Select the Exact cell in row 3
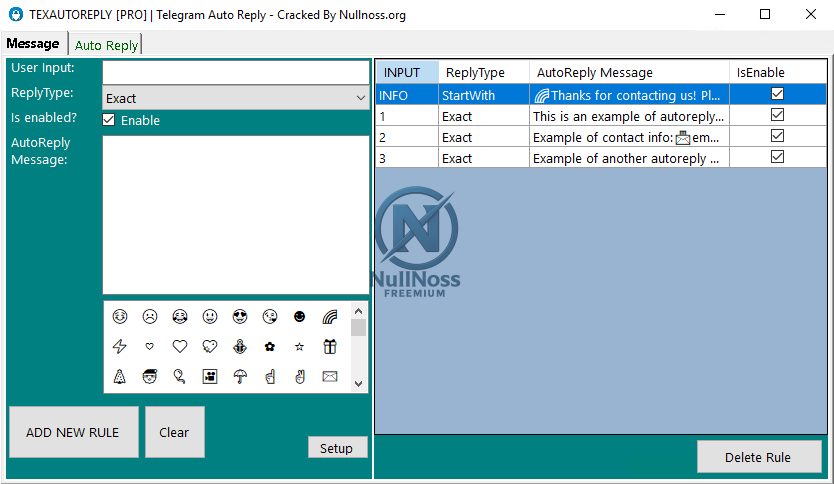Viewport: 834px width, 484px height. coord(483,157)
